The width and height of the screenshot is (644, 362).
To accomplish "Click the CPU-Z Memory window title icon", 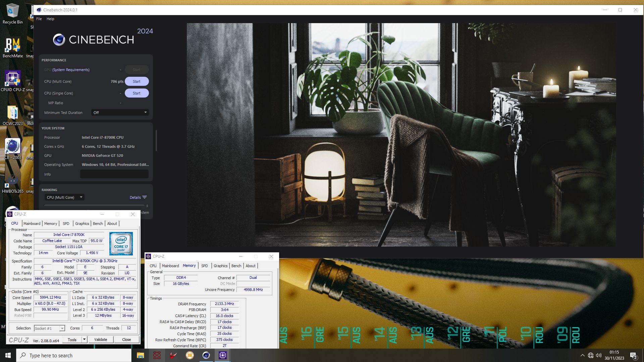I will (x=148, y=256).
